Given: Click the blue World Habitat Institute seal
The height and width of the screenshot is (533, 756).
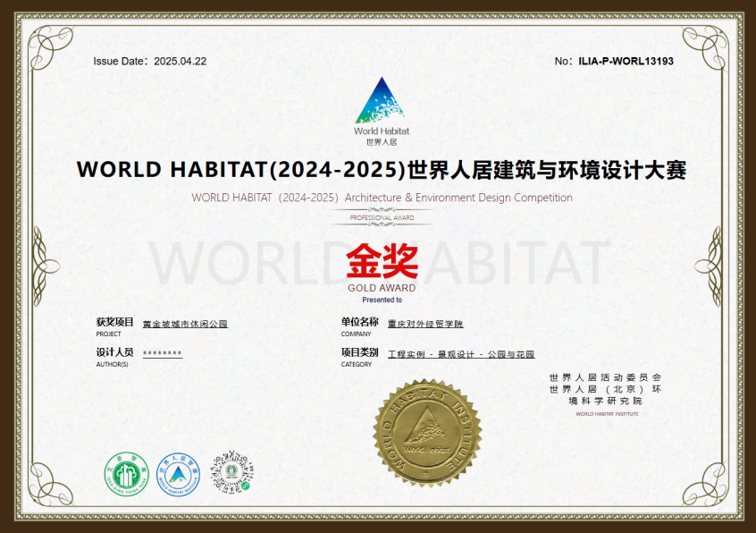Looking at the screenshot, I should pyautogui.click(x=177, y=474).
